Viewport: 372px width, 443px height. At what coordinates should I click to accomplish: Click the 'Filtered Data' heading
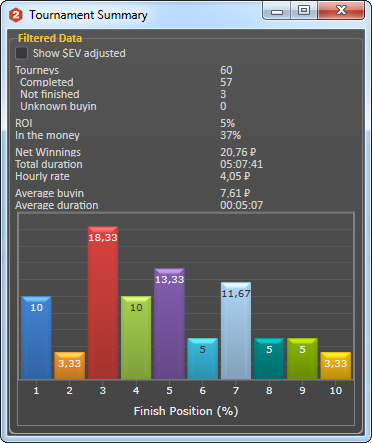coord(50,38)
